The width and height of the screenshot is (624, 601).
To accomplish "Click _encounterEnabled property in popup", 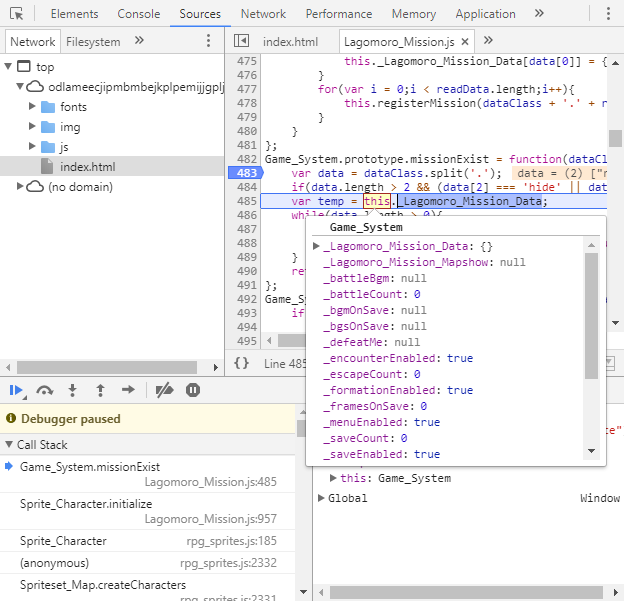I will [398, 358].
